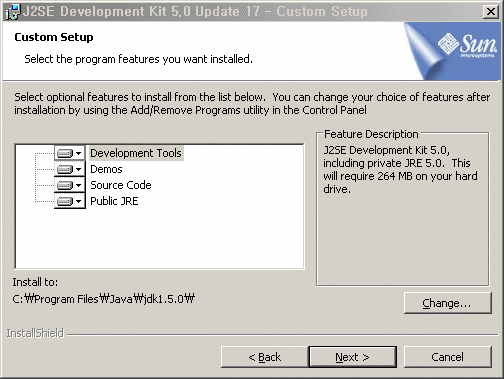
Task: Click the Feature Description group label
Action: tap(371, 134)
